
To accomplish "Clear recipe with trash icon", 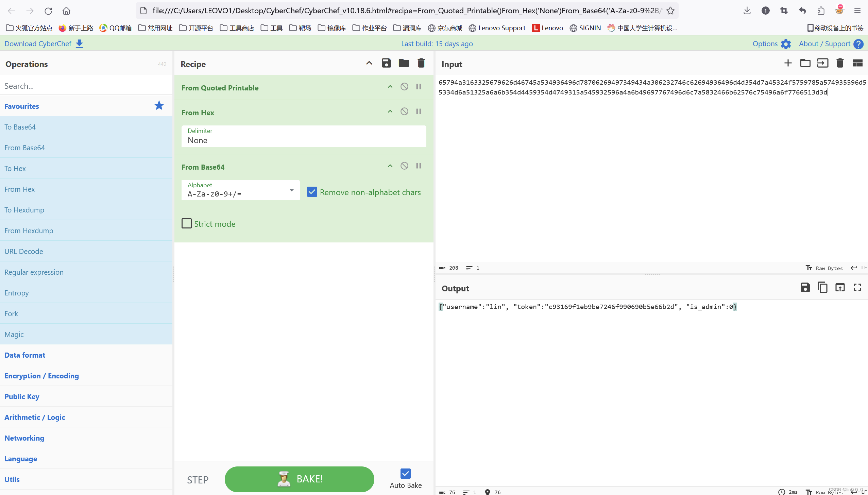I will pos(421,63).
